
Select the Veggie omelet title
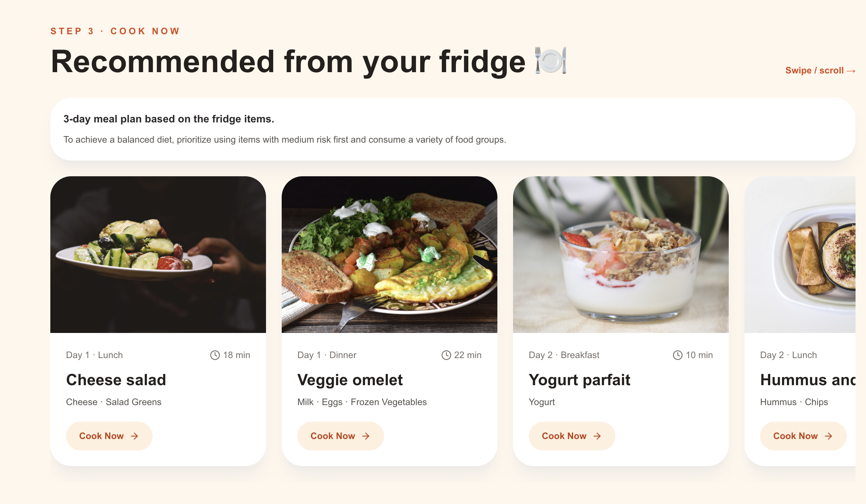350,380
